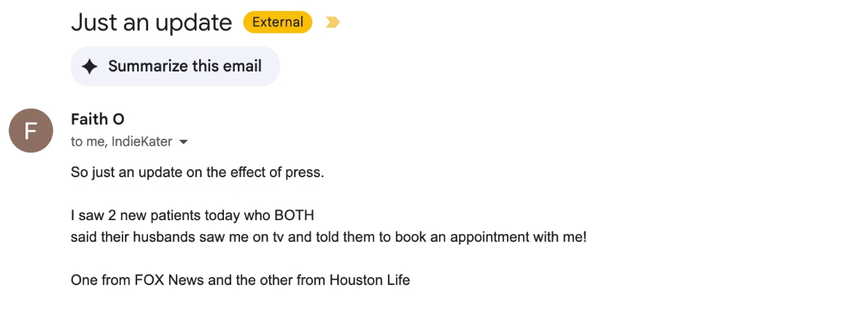This screenshot has width=868, height=312.
Task: Click the words Houston Life
Action: (370, 280)
